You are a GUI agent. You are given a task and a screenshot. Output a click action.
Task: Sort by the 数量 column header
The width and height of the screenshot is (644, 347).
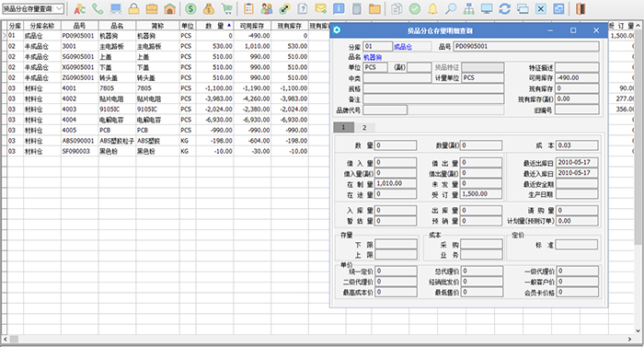pyautogui.click(x=214, y=26)
